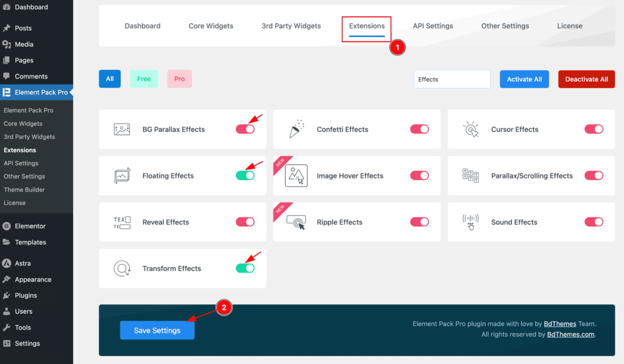Screen dimensions: 624x364
Task: Click the extensions search field containing Effects
Action: 452,79
